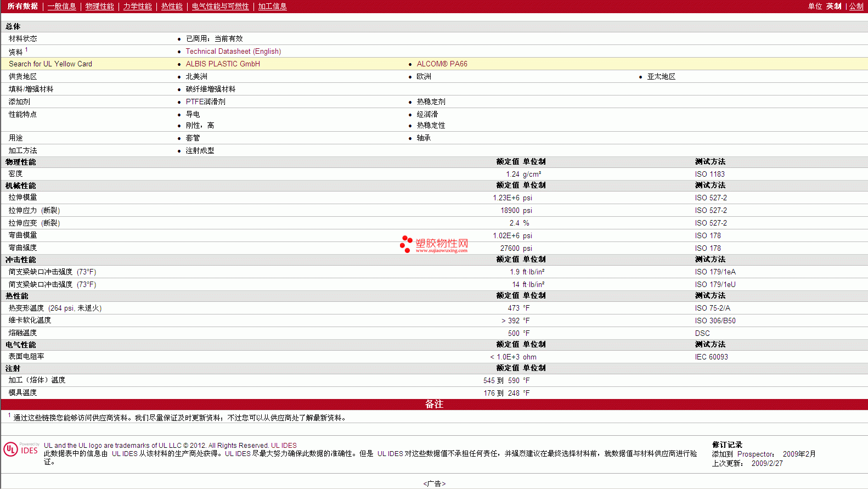Click the tensile stress value 18900
The height and width of the screenshot is (489, 868).
pos(510,210)
